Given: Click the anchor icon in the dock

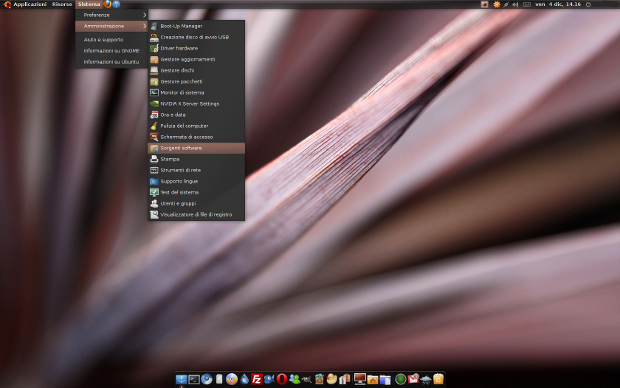Looking at the screenshot, I should [181, 379].
